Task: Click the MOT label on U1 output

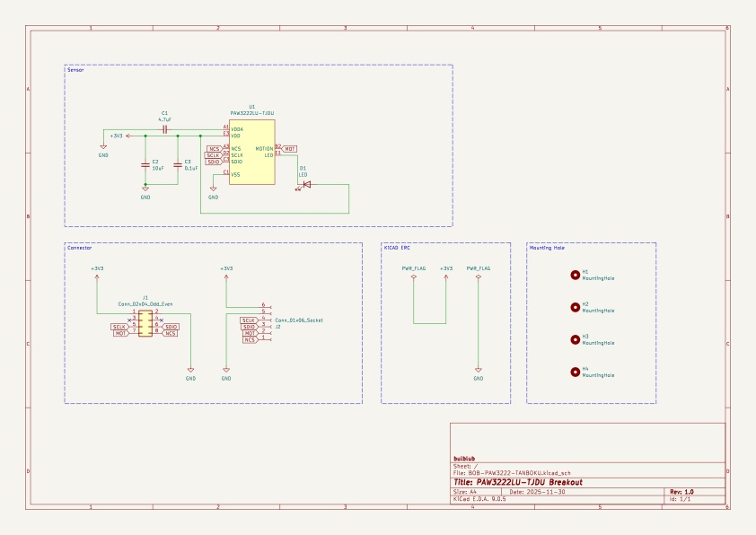Action: point(289,149)
